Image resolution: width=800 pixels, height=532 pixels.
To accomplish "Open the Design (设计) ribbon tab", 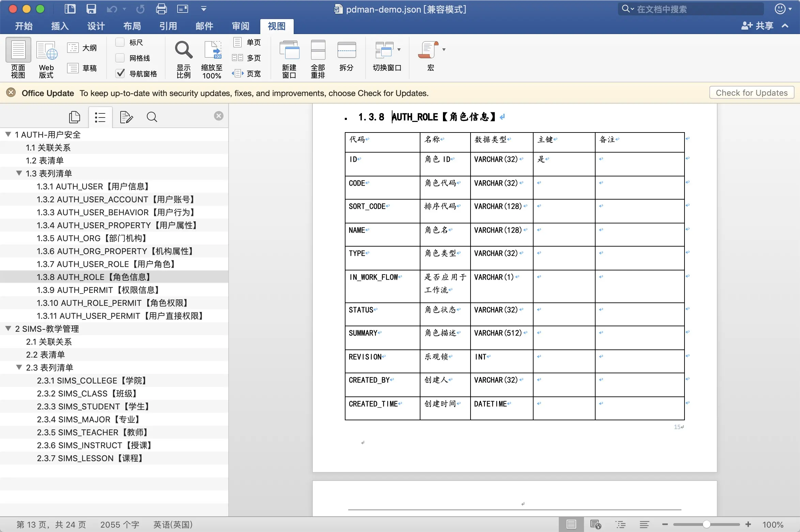I will click(96, 26).
